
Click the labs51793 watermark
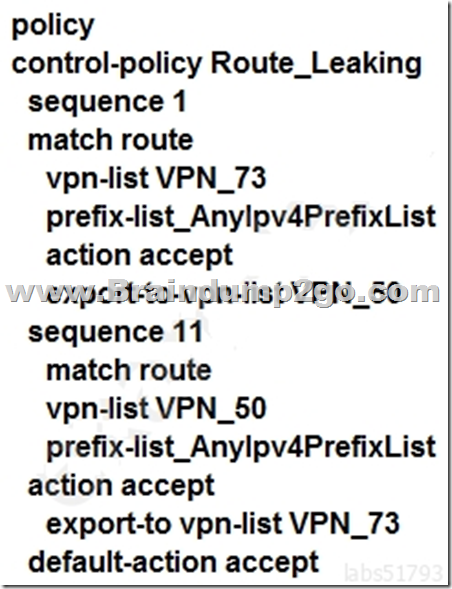coord(393,573)
